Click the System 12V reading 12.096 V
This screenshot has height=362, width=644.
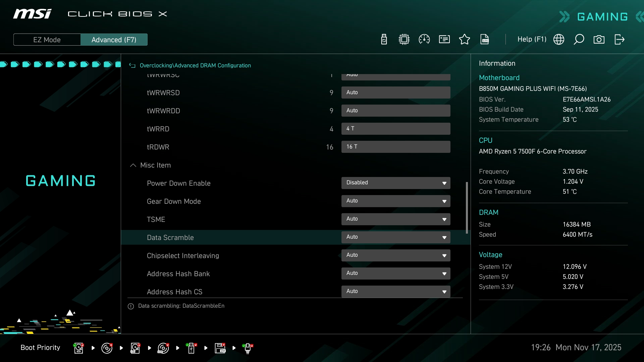[575, 267]
